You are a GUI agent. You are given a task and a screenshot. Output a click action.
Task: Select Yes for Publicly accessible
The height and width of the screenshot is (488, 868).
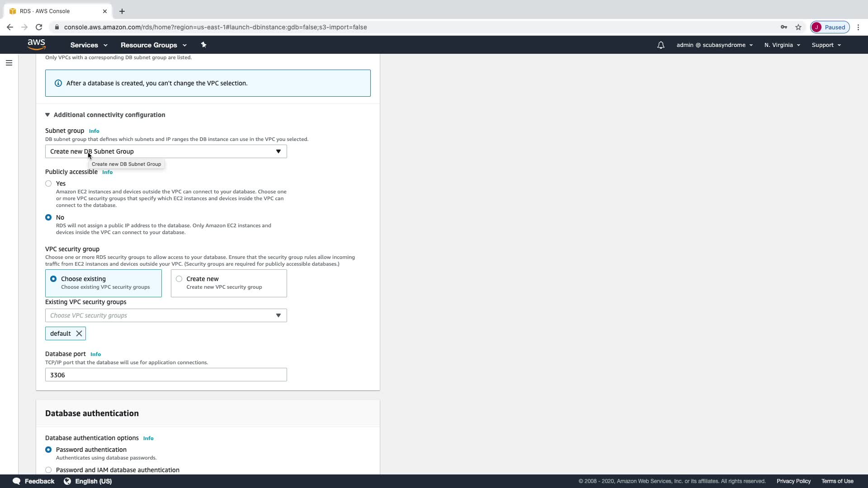48,183
